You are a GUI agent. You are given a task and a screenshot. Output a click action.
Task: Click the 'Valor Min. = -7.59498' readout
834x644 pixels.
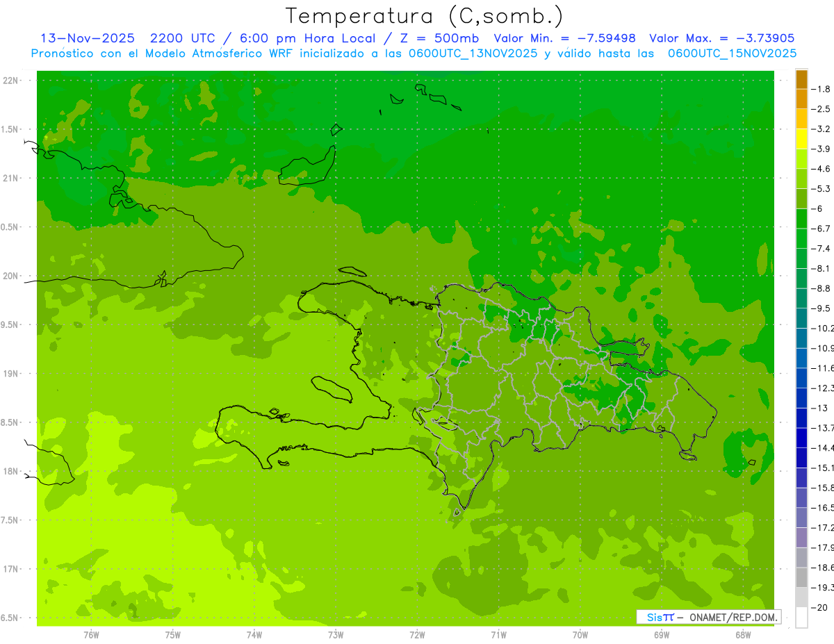click(x=564, y=38)
